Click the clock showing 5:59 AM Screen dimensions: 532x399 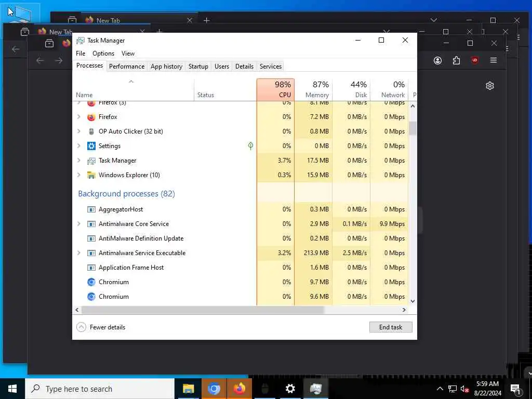[487, 384]
